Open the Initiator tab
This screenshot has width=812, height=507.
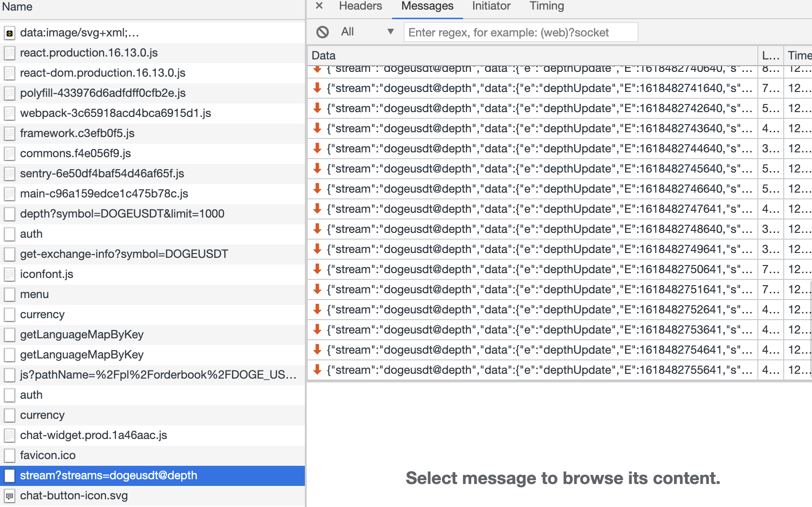491,6
